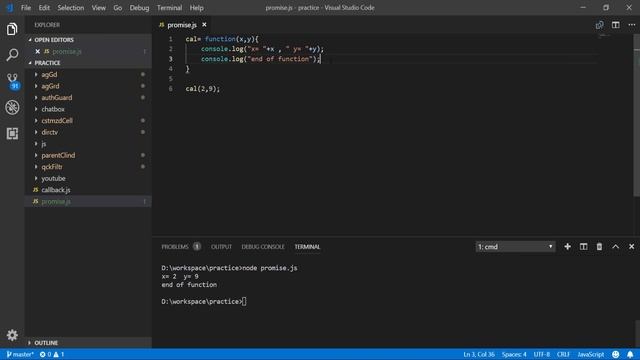Viewport: 640px width, 360px height.
Task: Click the code minimap in editor
Action: tap(604, 36)
